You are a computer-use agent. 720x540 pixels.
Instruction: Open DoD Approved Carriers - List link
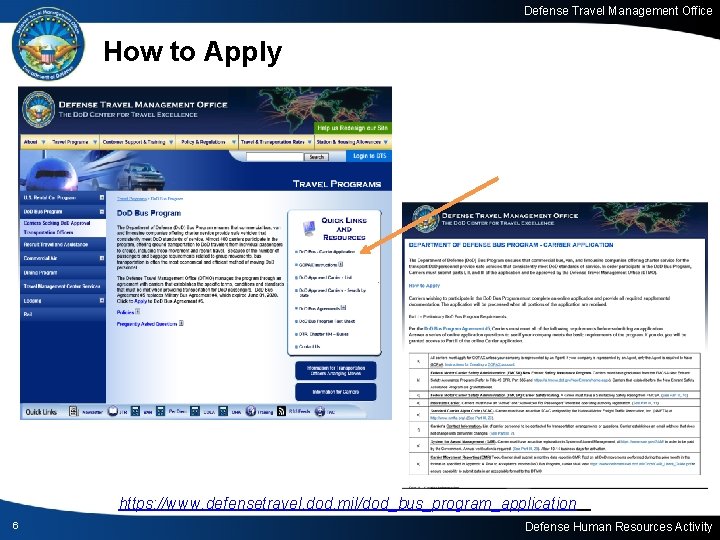click(x=325, y=277)
